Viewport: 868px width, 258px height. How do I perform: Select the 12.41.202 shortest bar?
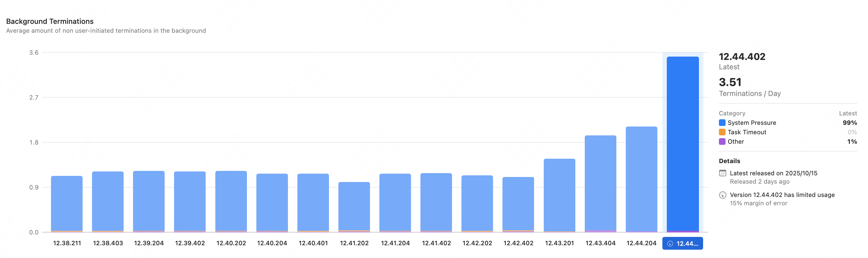pyautogui.click(x=354, y=207)
